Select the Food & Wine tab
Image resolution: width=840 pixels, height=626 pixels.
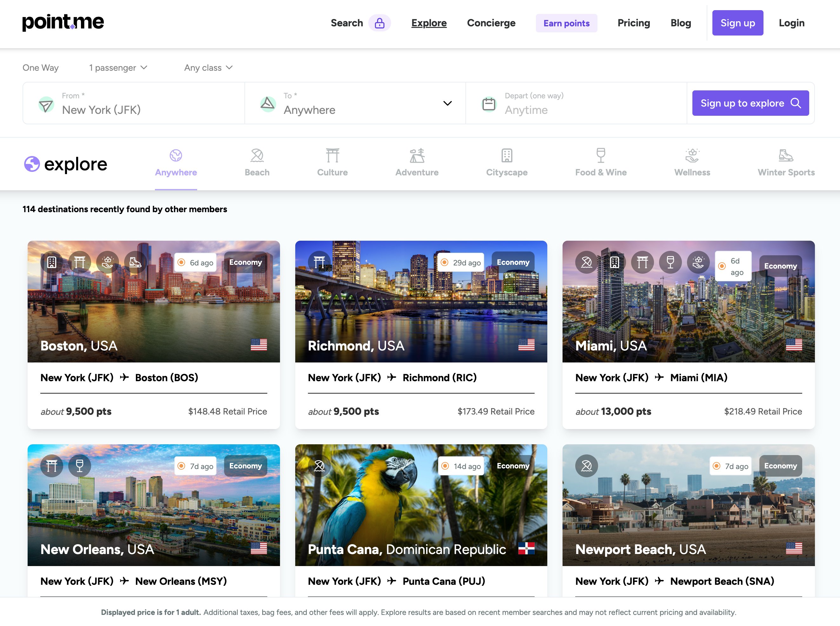[600, 163]
